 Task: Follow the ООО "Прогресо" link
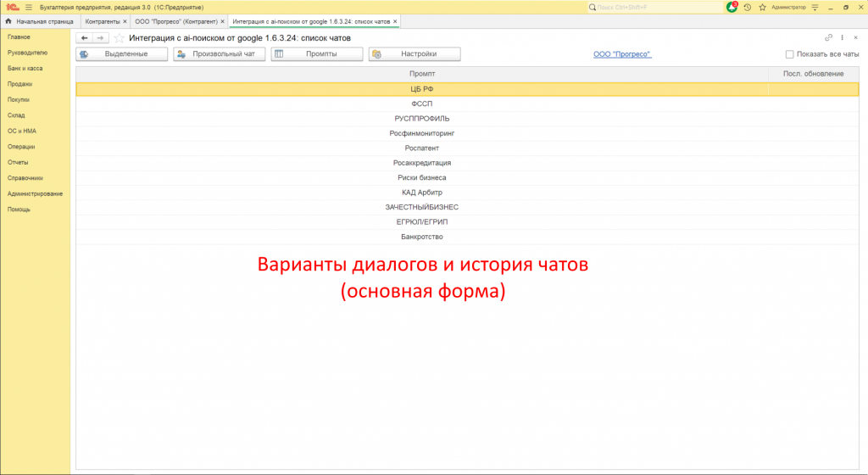click(x=622, y=54)
